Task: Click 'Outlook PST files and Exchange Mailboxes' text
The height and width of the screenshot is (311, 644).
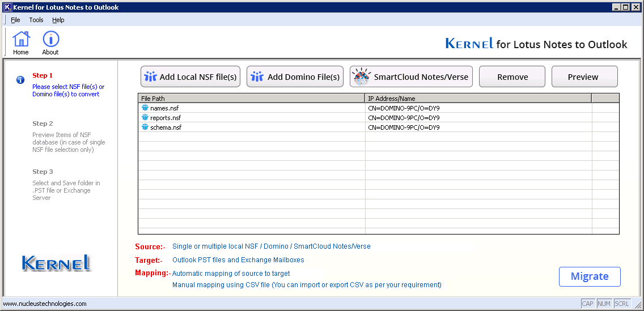Action: click(238, 259)
